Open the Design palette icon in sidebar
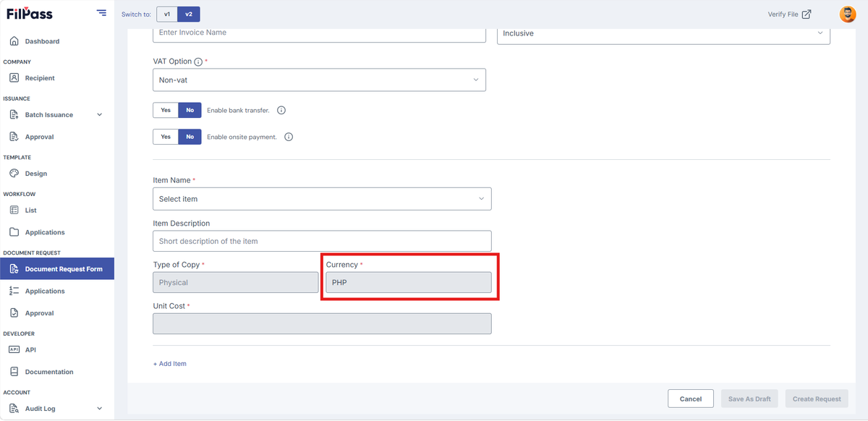This screenshot has height=421, width=868. point(14,174)
